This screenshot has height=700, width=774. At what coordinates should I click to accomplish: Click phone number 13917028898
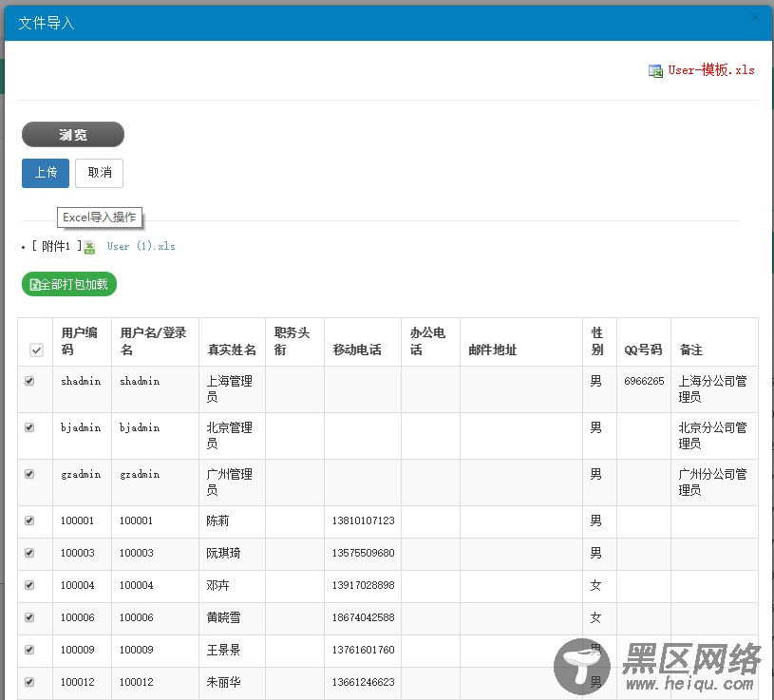click(364, 585)
